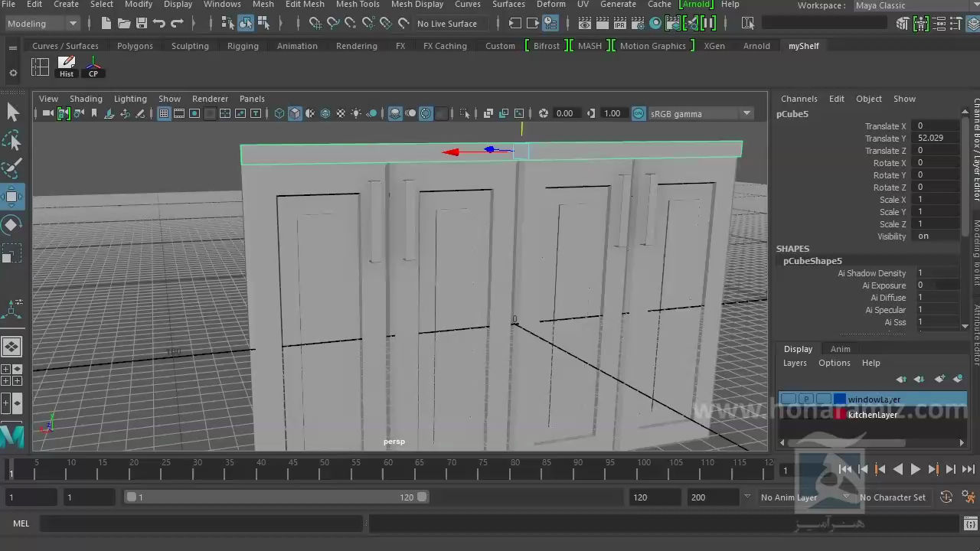Select the Hist shelf button
Image resolution: width=980 pixels, height=551 pixels.
tap(67, 67)
